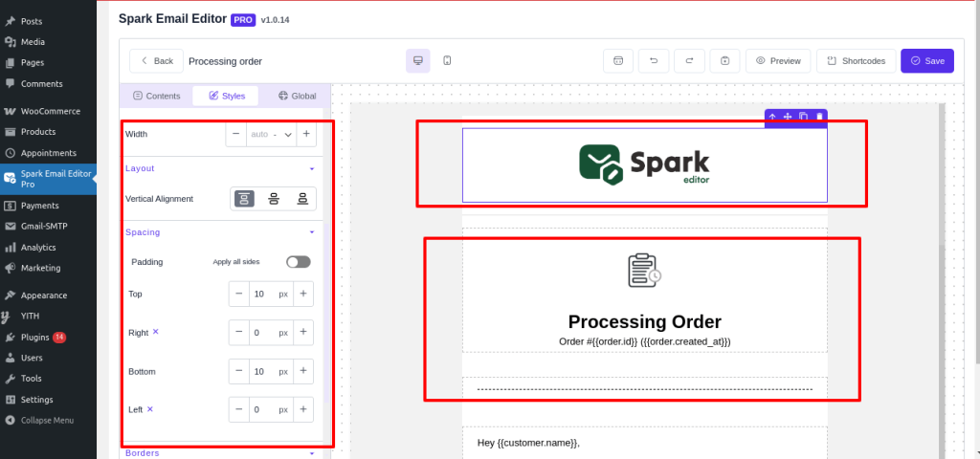Open the Shortcodes button
This screenshot has width=980, height=459.
click(x=857, y=60)
